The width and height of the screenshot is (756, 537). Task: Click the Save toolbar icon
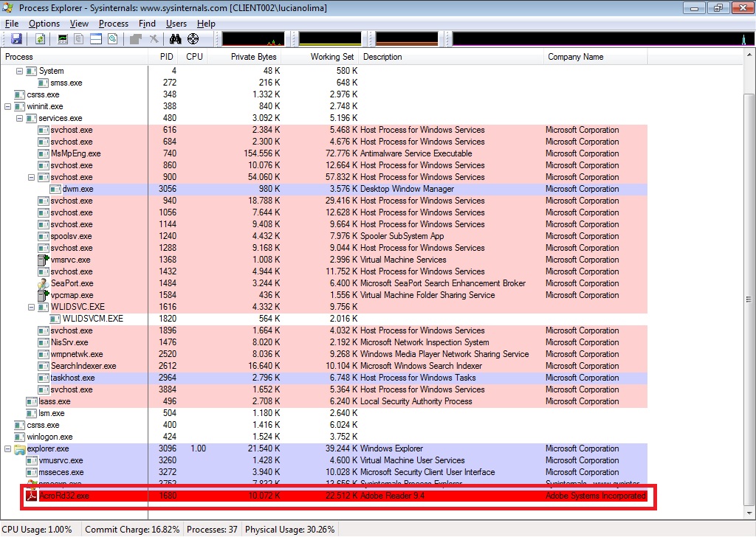click(x=16, y=39)
